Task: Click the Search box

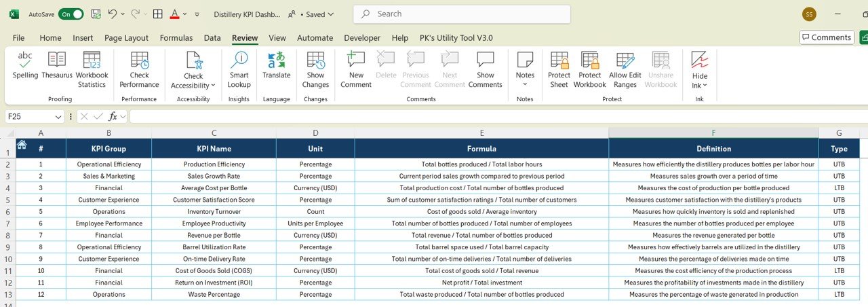Action: [462, 14]
